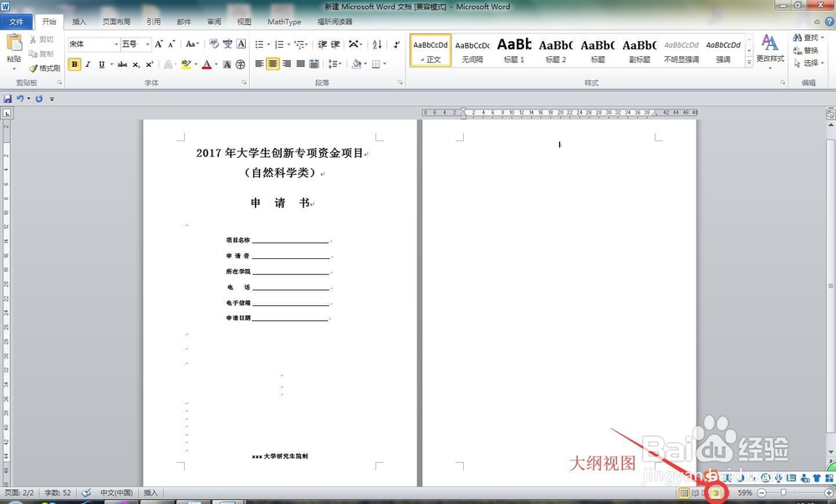836x504 pixels.
Task: Justify paragraph text
Action: click(301, 64)
